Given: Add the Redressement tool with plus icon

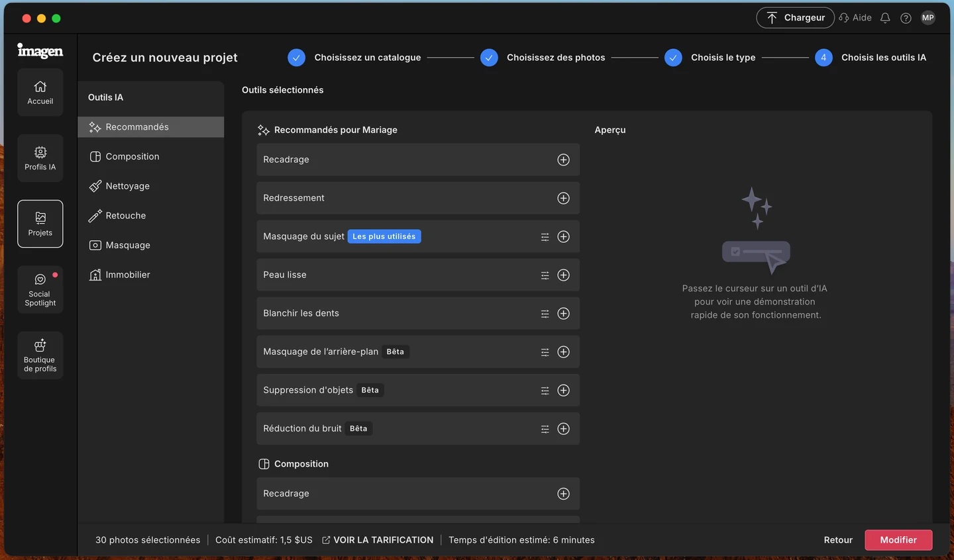Looking at the screenshot, I should (x=563, y=198).
